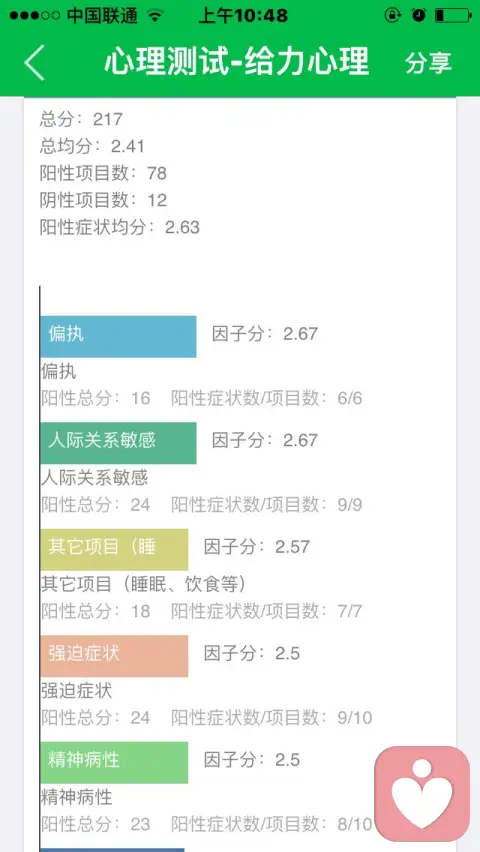Tap 阳性症状均分 2.63 text

pos(120,227)
